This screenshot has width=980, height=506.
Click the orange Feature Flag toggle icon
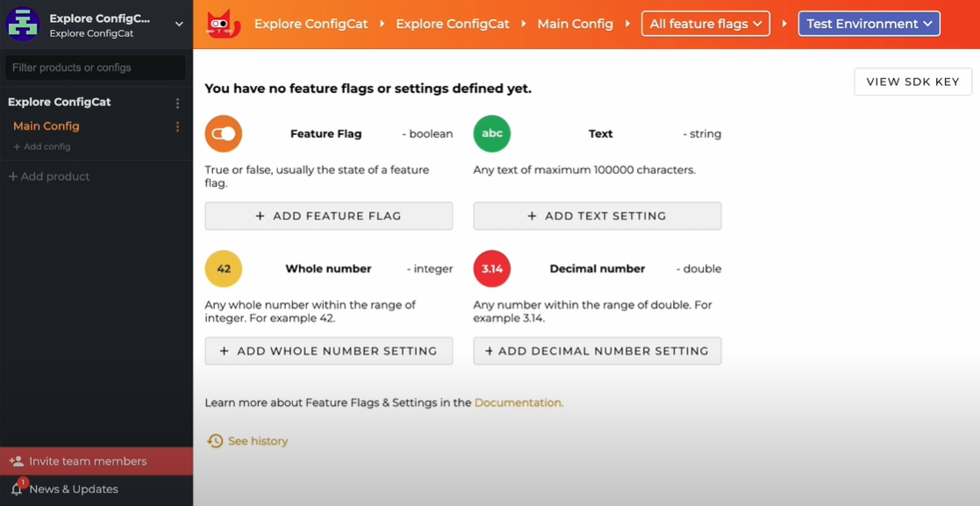[224, 134]
